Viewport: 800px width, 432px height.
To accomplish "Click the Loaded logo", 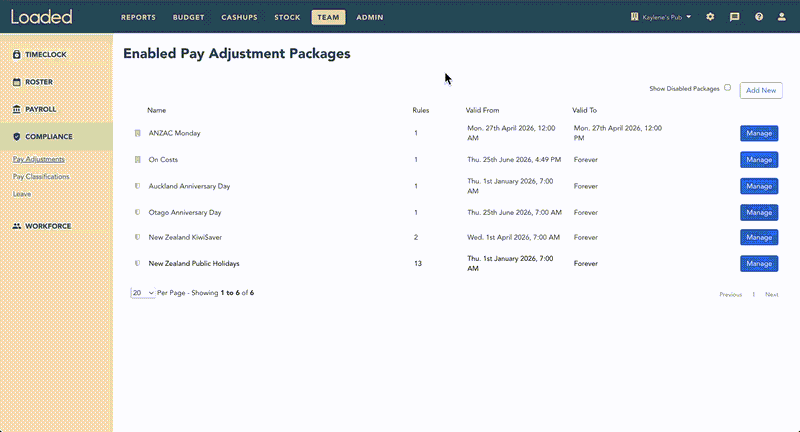I will pyautogui.click(x=41, y=17).
